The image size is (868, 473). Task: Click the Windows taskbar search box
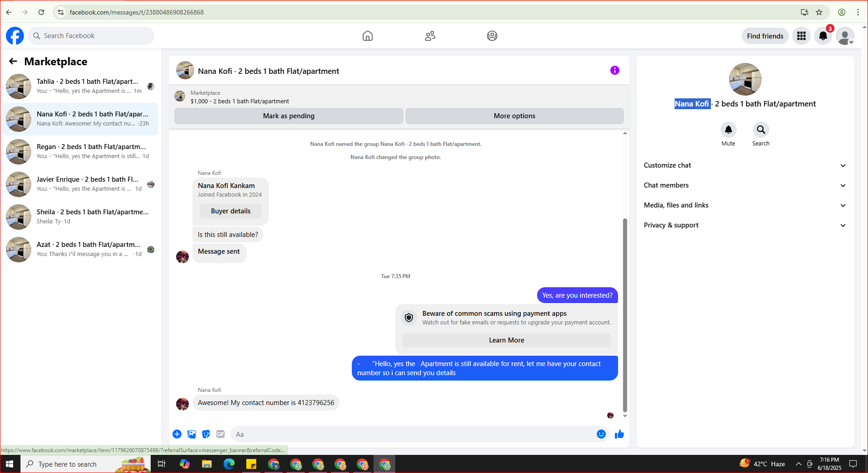[x=86, y=464]
